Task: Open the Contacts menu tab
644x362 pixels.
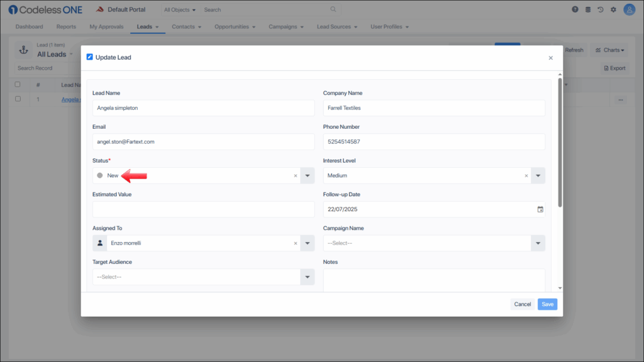Action: click(186, 27)
